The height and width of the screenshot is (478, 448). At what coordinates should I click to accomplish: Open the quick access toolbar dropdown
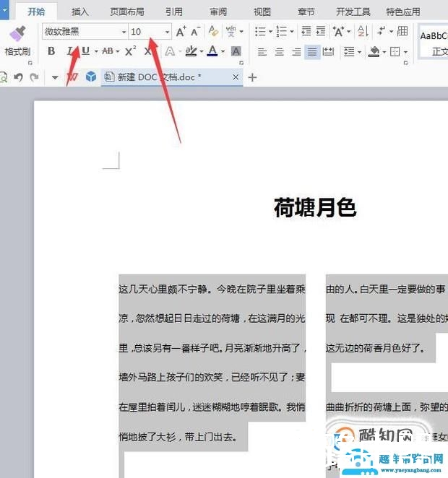tap(55, 77)
